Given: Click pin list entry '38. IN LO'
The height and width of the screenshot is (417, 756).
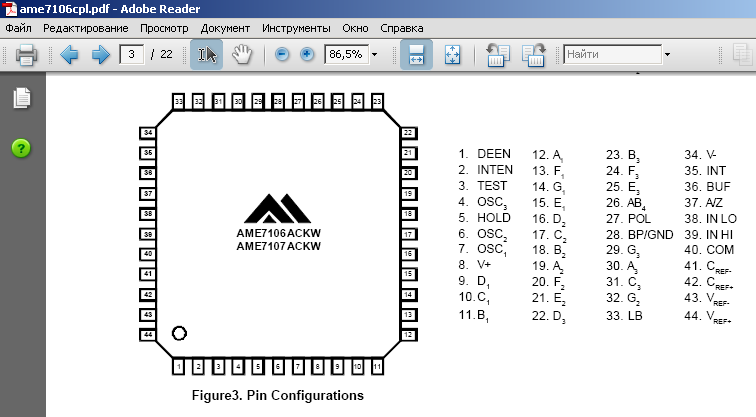Looking at the screenshot, I should coord(711,218).
